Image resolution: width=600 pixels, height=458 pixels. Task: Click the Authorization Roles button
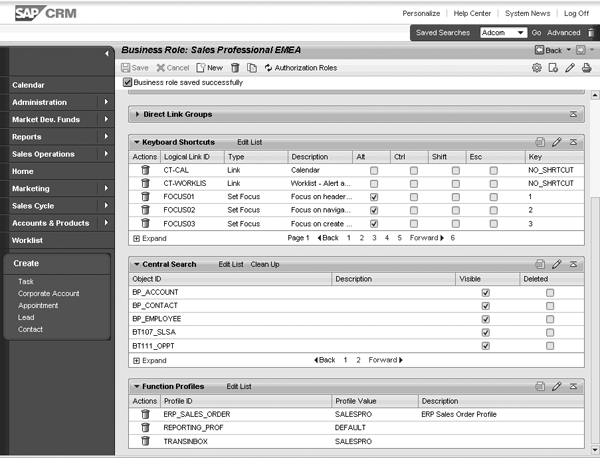click(306, 68)
